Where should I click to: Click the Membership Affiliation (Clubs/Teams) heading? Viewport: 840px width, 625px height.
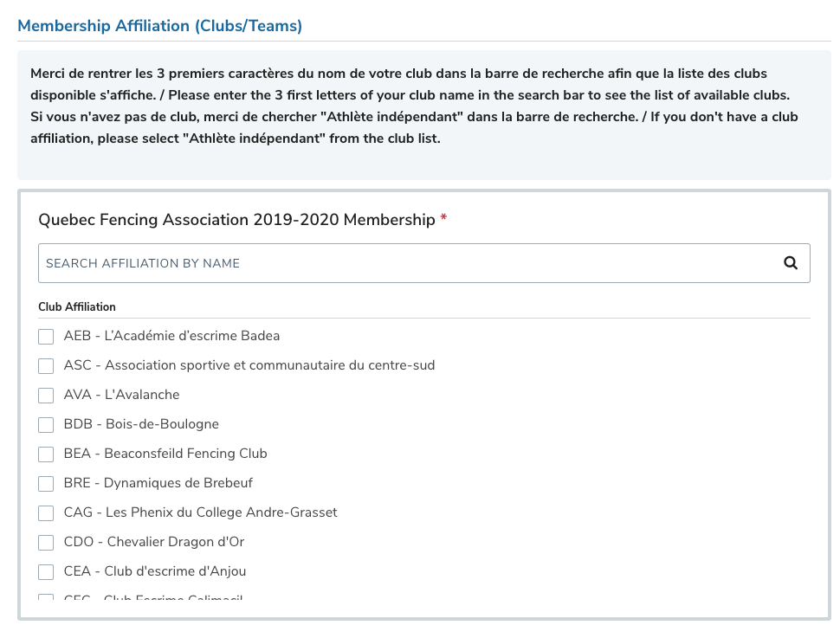(160, 26)
